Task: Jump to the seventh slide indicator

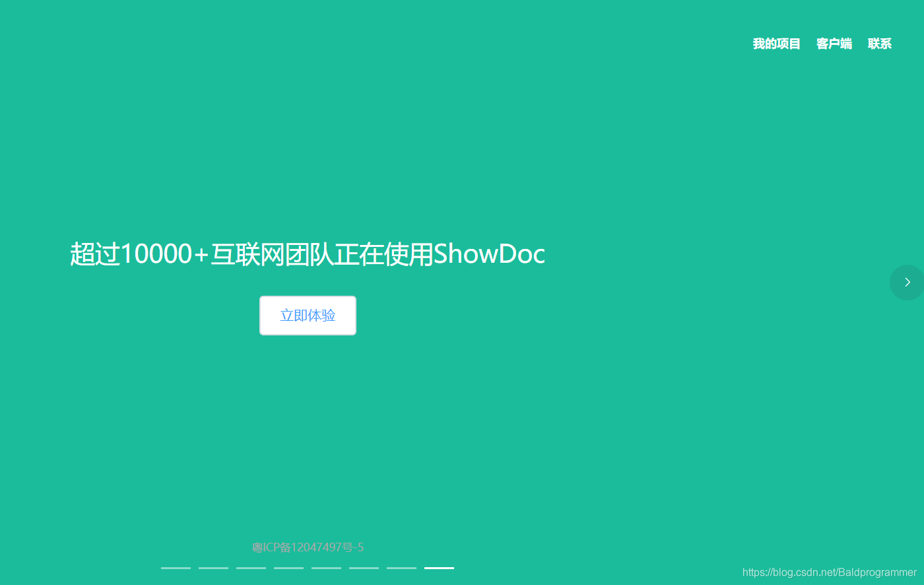Action: click(401, 568)
